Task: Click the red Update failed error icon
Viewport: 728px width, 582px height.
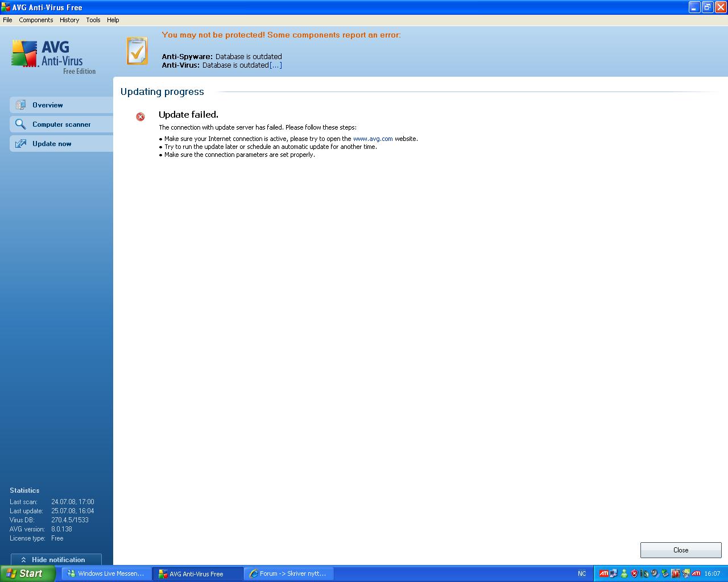Action: point(140,117)
